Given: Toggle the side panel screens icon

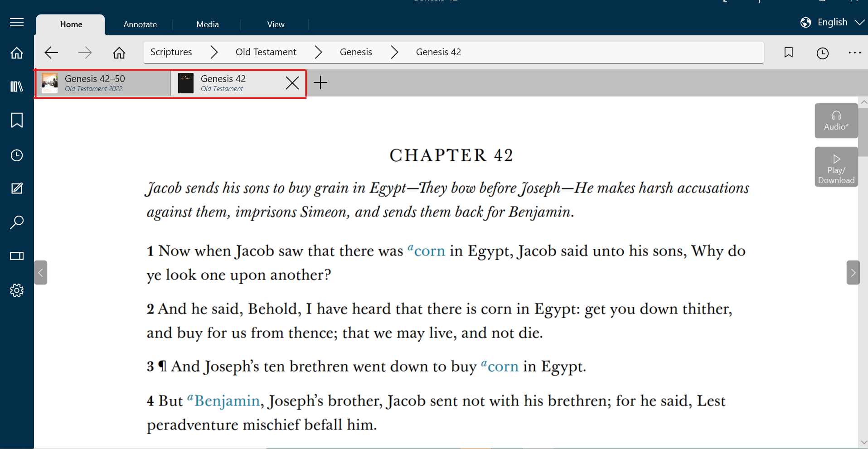Looking at the screenshot, I should [17, 256].
